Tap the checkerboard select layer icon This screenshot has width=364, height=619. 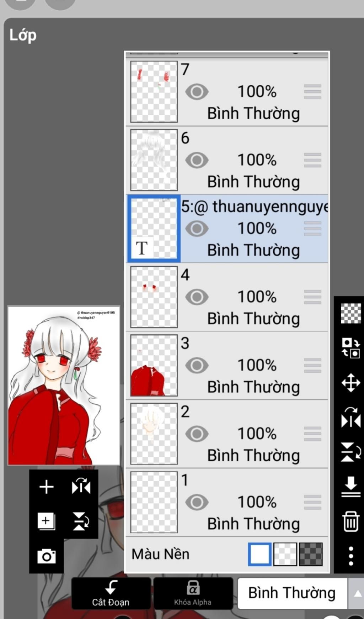pyautogui.click(x=351, y=313)
